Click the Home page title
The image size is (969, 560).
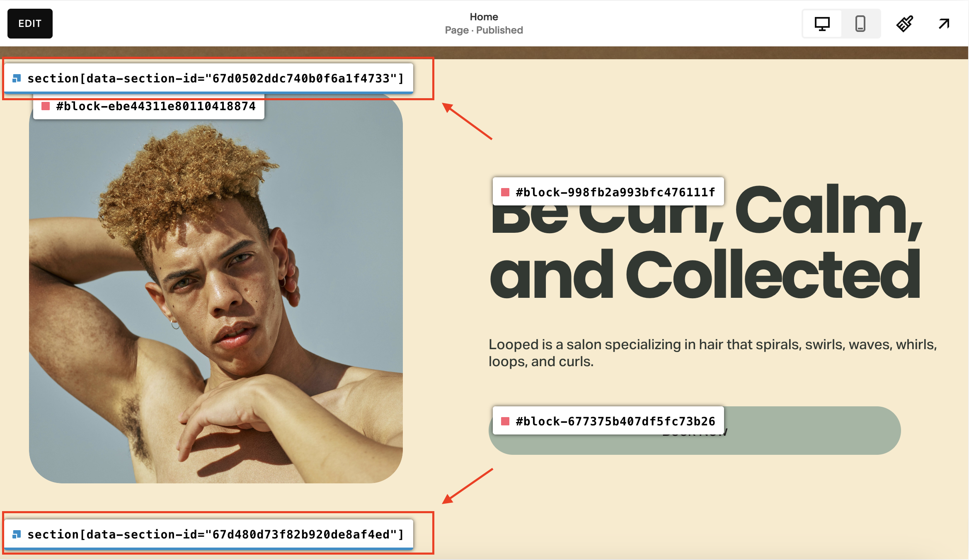pyautogui.click(x=484, y=17)
